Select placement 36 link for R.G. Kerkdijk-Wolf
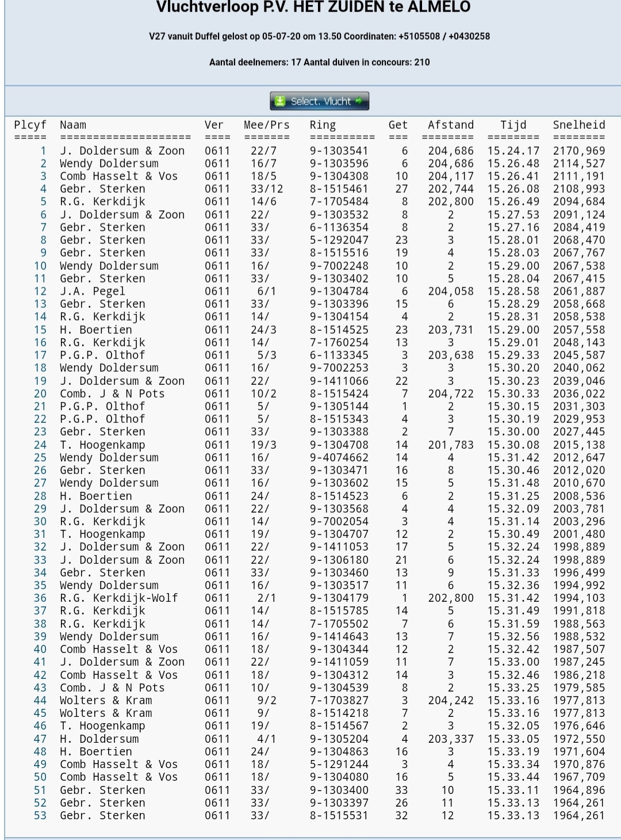 click(40, 598)
